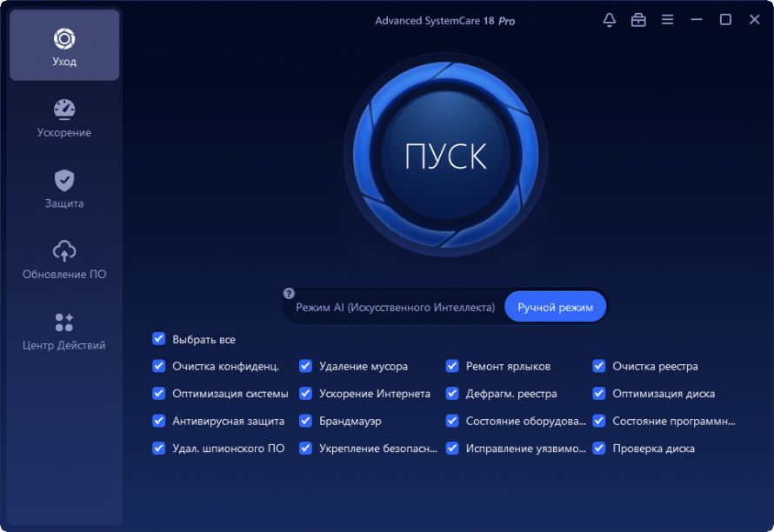Uncheck Проверка диска checkbox
This screenshot has width=774, height=532.
click(599, 448)
